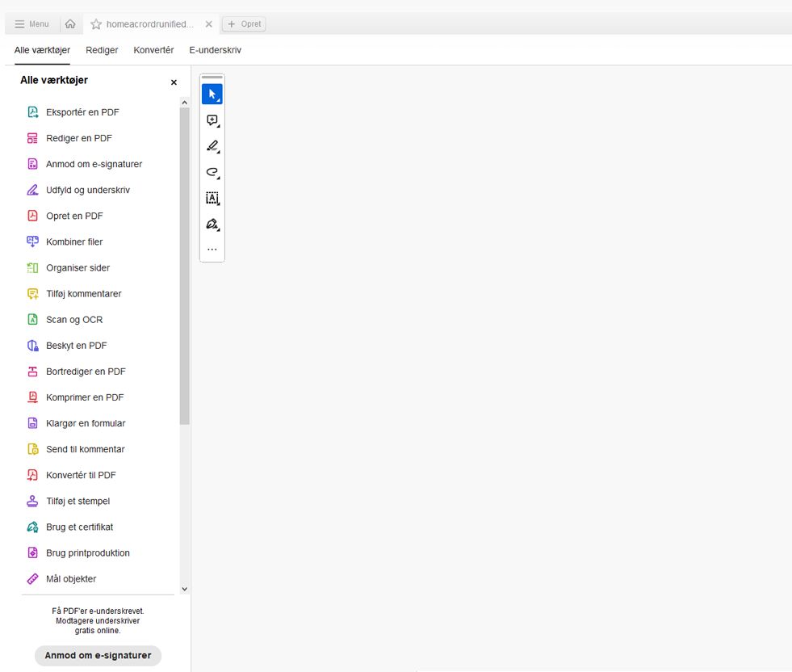Image resolution: width=792 pixels, height=672 pixels.
Task: Switch to the Alle værktøjer tab
Action: coord(43,50)
